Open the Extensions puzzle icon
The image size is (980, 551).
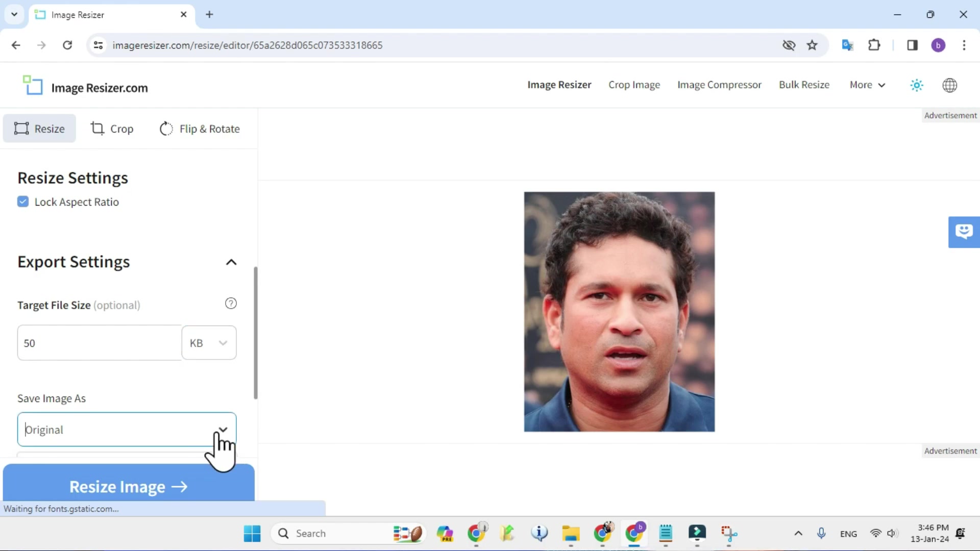pyautogui.click(x=874, y=45)
